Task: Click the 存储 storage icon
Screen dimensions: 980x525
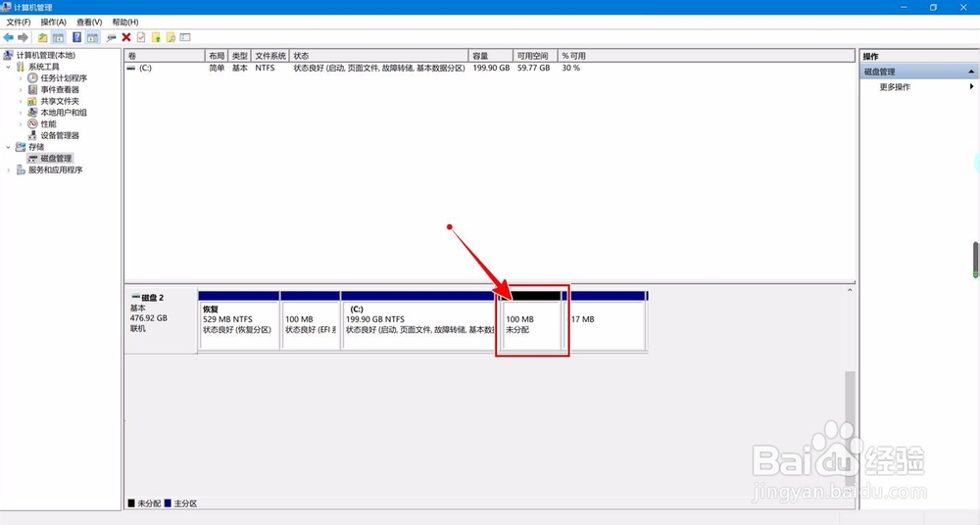Action: 21,147
